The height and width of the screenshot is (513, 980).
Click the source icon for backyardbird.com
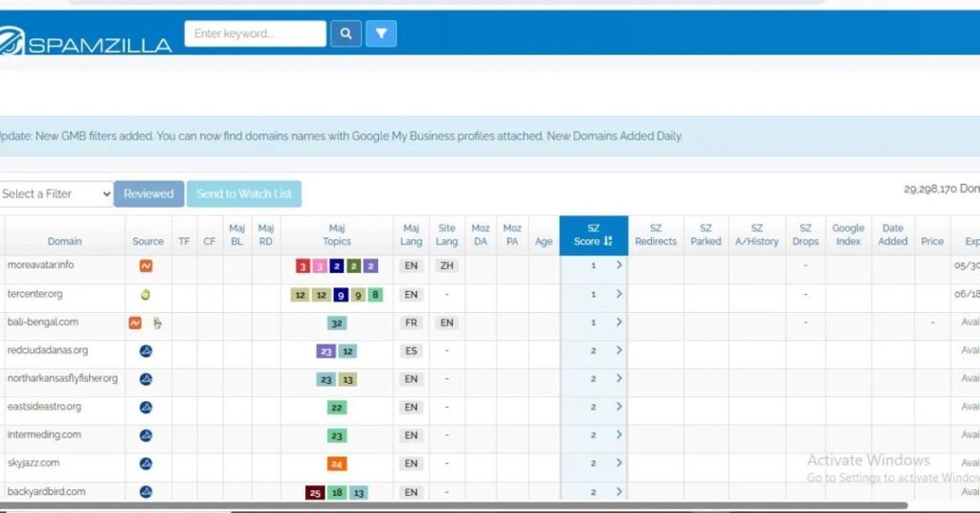click(145, 492)
